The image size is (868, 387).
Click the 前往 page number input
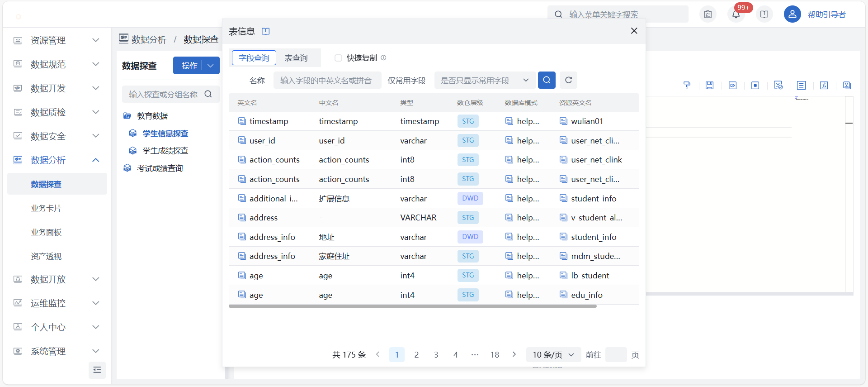click(616, 354)
